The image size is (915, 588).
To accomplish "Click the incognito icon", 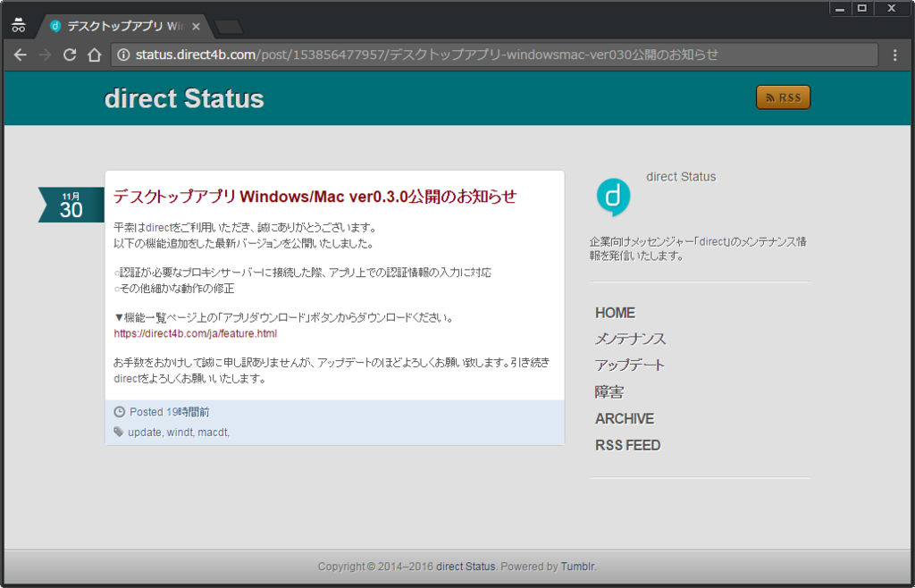I will pos(19,26).
